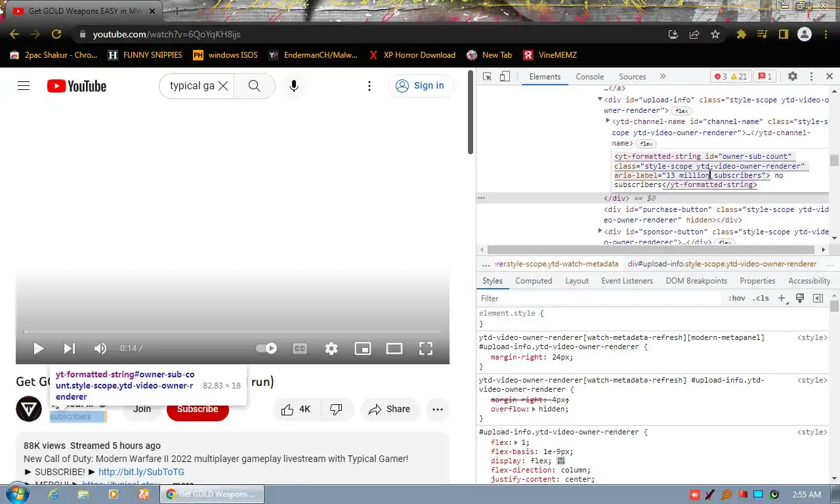Image resolution: width=840 pixels, height=504 pixels.
Task: Open the Computed pane tab
Action: coord(534,281)
